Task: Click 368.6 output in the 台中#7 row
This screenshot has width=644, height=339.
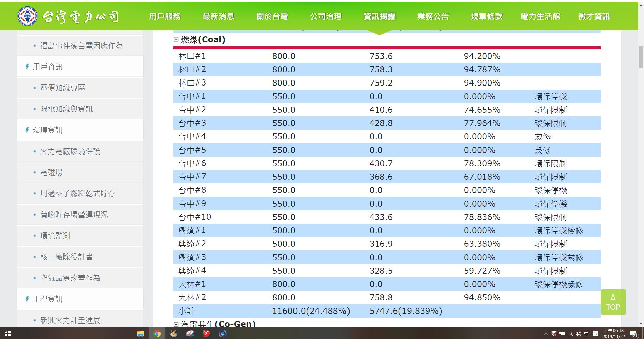Action: pos(381,177)
